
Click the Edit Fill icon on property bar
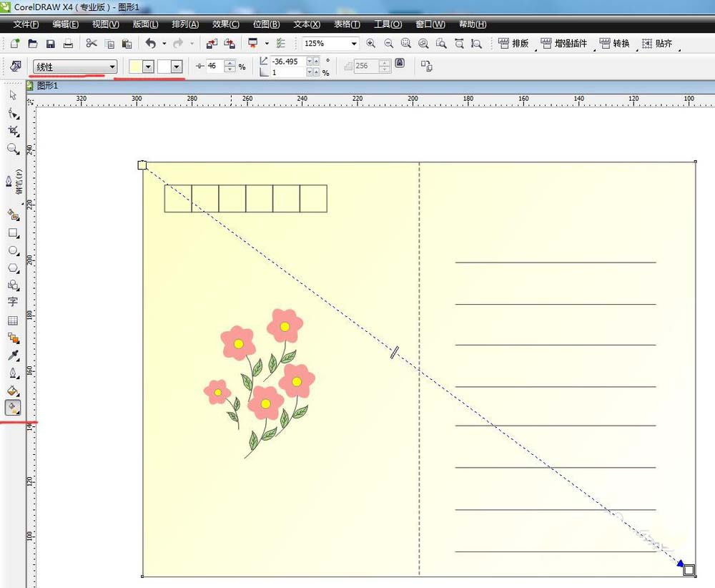coord(15,66)
